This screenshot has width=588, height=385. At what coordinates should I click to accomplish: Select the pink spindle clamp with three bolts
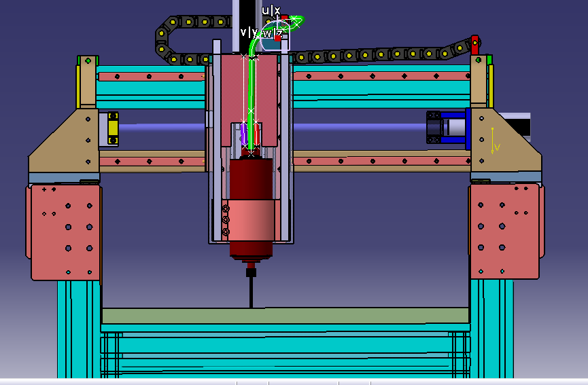252,220
